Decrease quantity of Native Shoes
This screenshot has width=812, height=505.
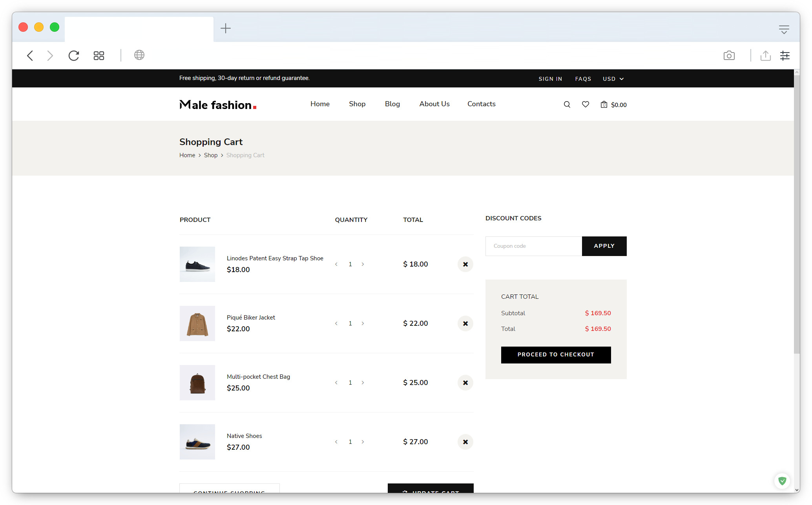point(336,442)
